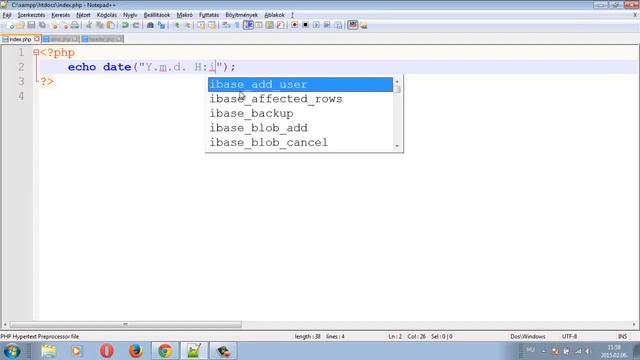Open the Nézet menu
The height and width of the screenshot is (360, 640).
[x=83, y=15]
